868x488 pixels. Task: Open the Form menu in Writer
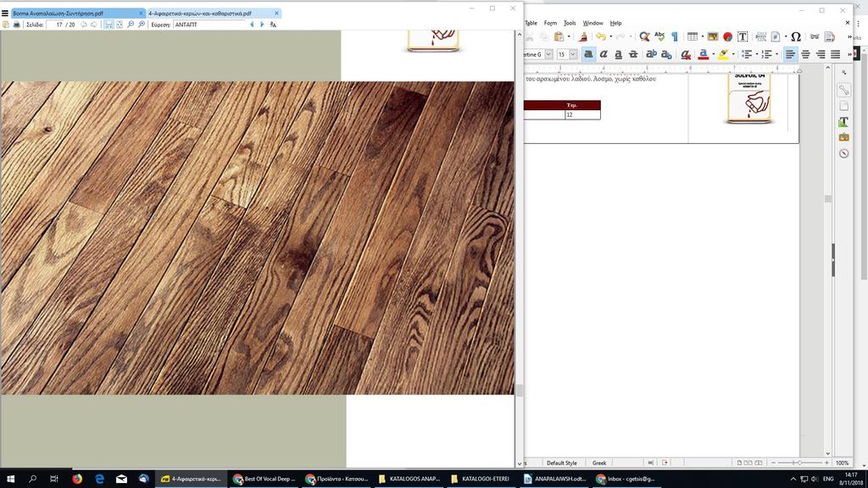click(x=550, y=23)
